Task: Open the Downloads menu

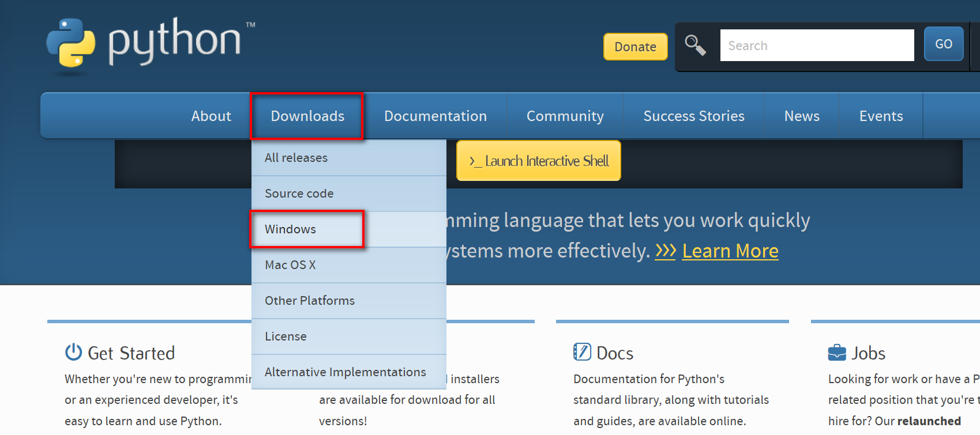Action: (x=307, y=116)
